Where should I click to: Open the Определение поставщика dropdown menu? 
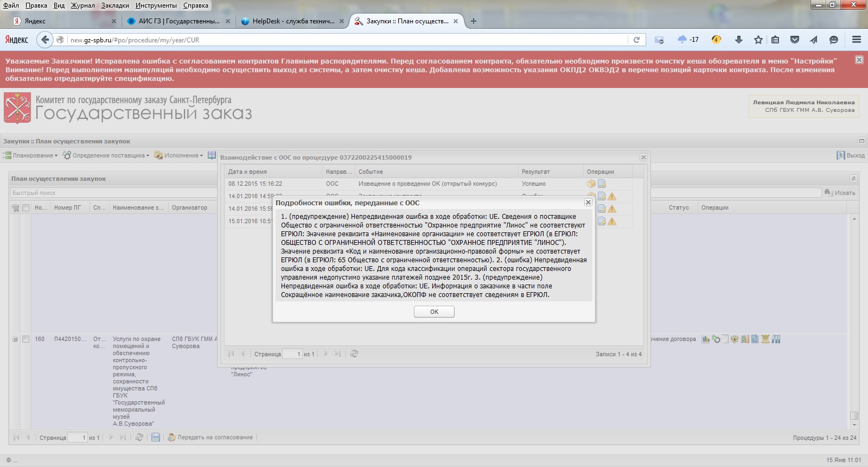point(106,155)
